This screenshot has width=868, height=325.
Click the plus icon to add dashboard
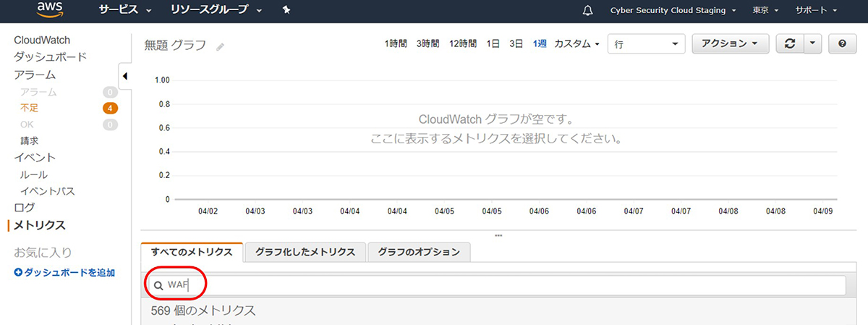pyautogui.click(x=18, y=273)
